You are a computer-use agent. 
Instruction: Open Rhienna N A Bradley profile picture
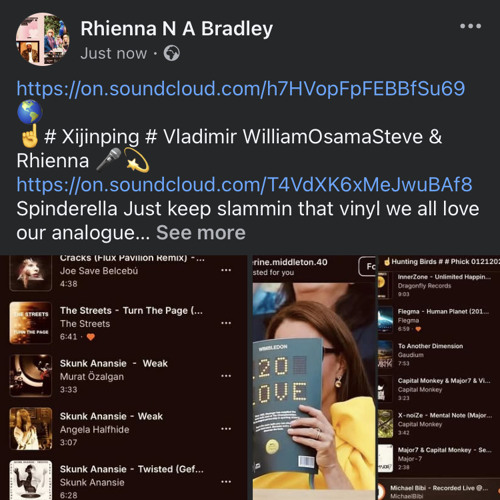43,39
